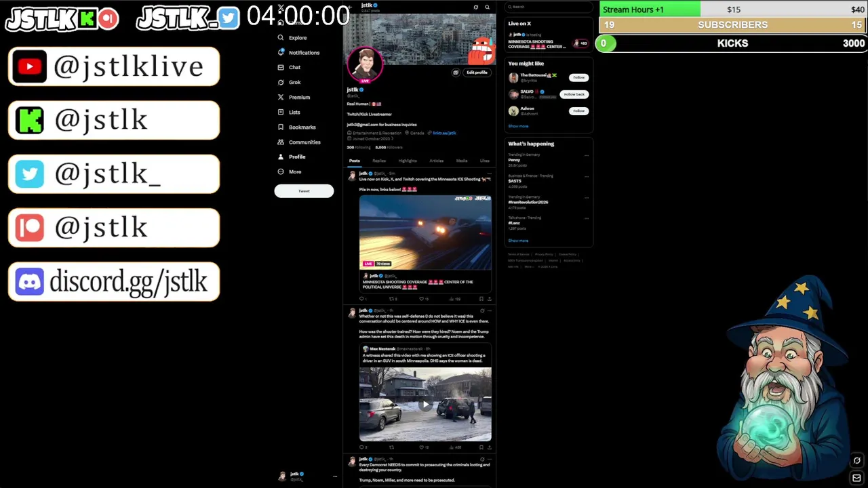The height and width of the screenshot is (488, 868).
Task: Open Notifications in the X sidebar
Action: pyautogui.click(x=298, y=53)
